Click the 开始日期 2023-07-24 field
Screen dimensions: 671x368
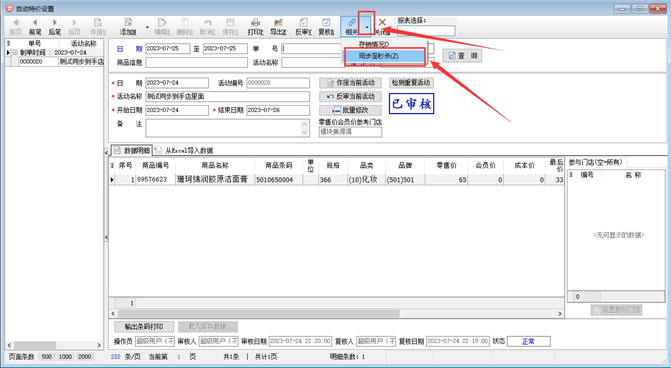click(177, 110)
